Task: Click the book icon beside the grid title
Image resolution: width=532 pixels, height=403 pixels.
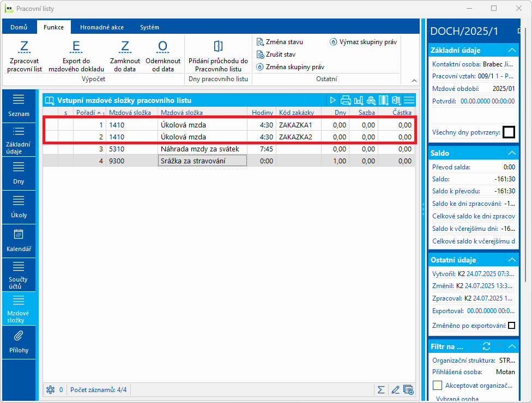Action: pos(50,101)
